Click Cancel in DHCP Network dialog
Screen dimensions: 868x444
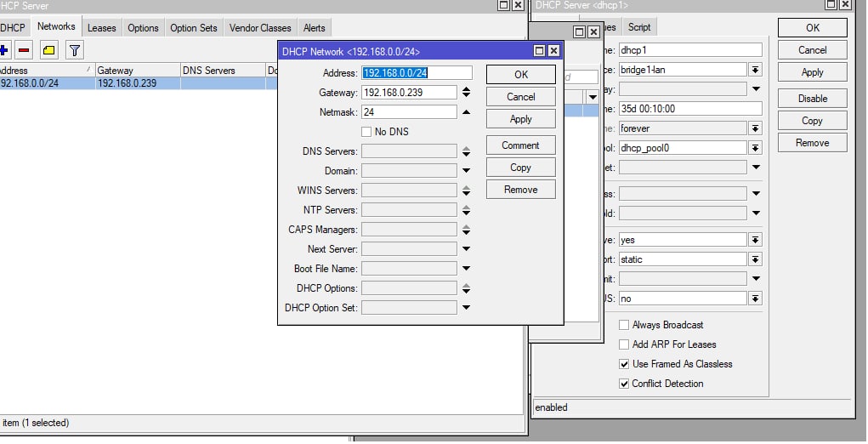pyautogui.click(x=521, y=97)
